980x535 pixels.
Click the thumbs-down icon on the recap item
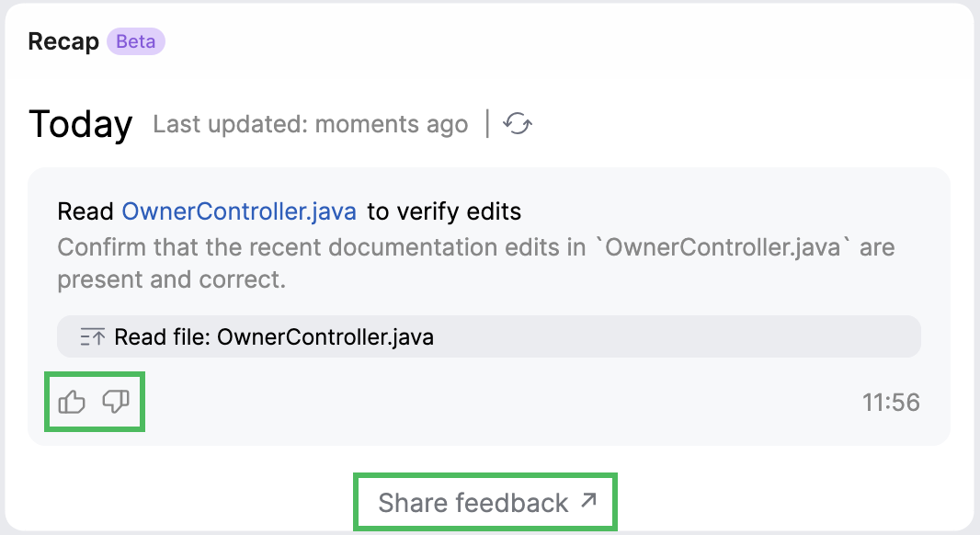coord(116,402)
